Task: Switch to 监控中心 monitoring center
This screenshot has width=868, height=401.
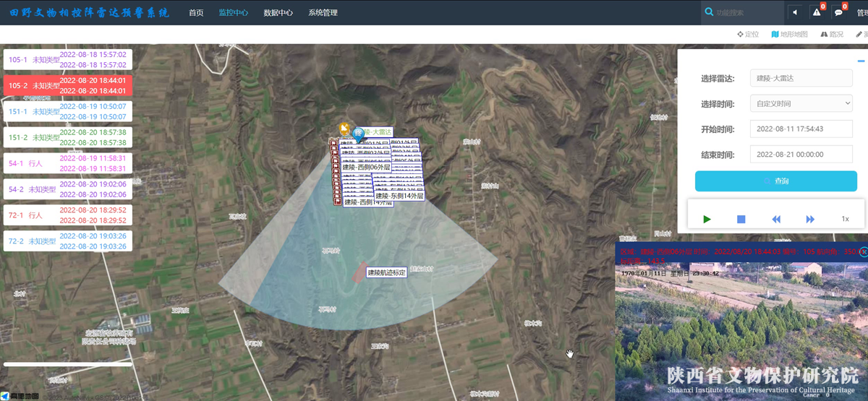Action: coord(234,12)
